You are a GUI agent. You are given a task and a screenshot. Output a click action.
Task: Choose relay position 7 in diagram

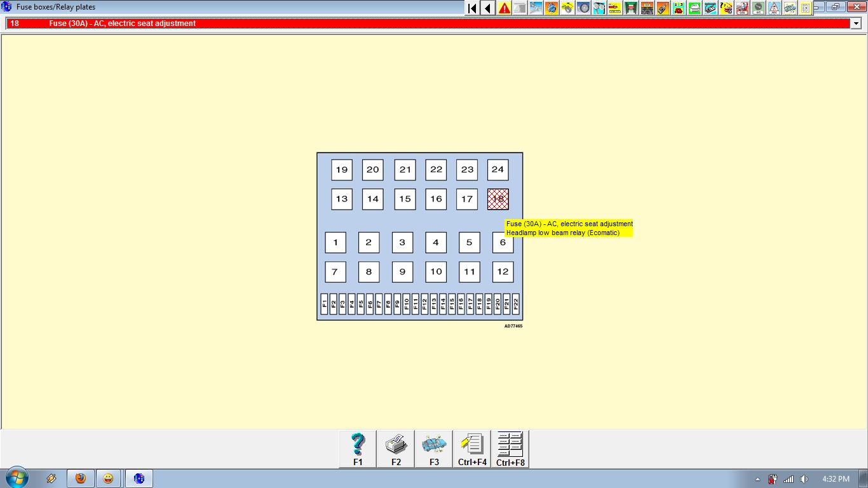(335, 272)
